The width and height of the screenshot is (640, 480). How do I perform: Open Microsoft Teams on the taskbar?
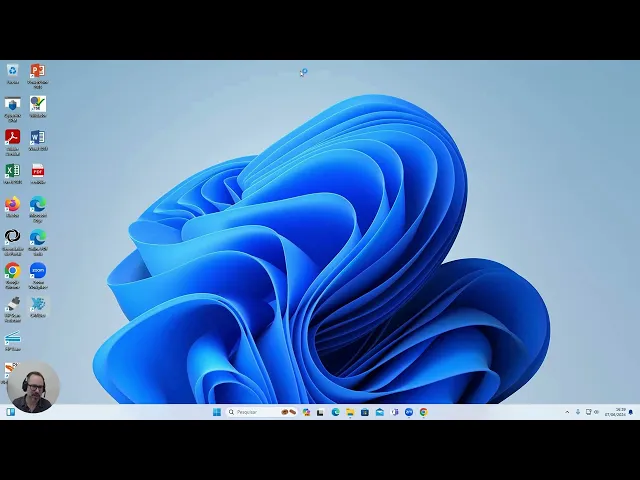(x=394, y=412)
